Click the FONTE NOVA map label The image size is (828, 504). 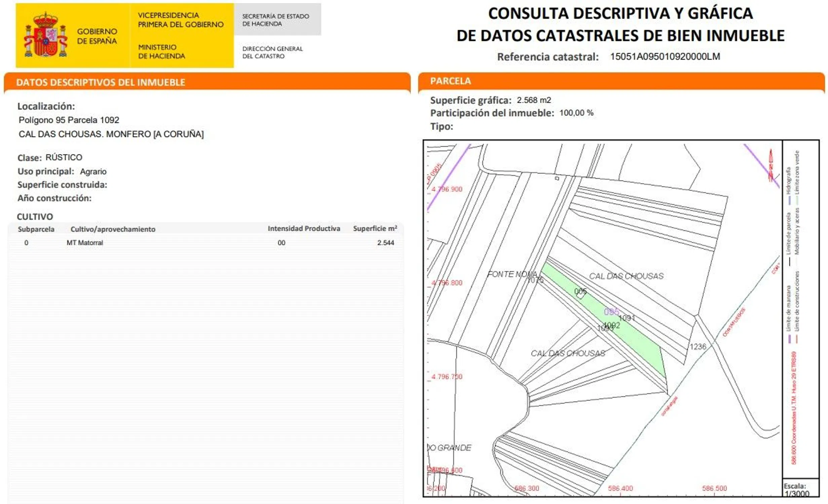(x=512, y=274)
